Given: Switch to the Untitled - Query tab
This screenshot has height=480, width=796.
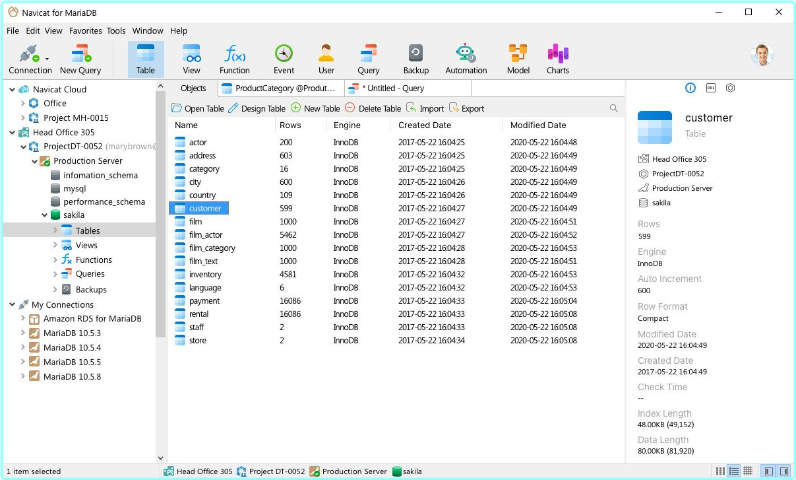Looking at the screenshot, I should pyautogui.click(x=395, y=89).
